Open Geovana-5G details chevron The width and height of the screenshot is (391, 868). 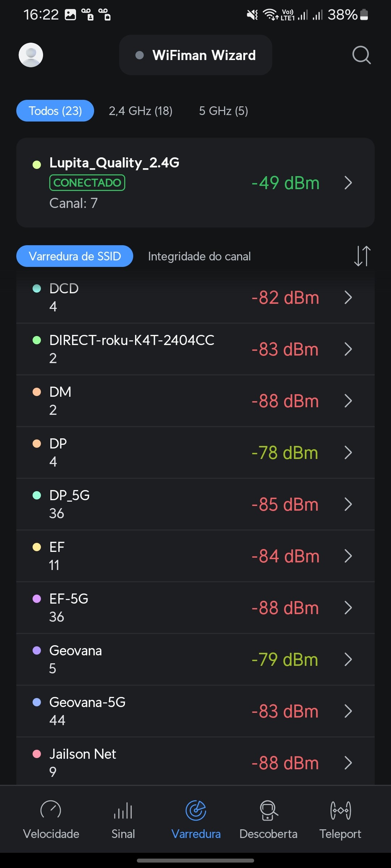tap(348, 711)
